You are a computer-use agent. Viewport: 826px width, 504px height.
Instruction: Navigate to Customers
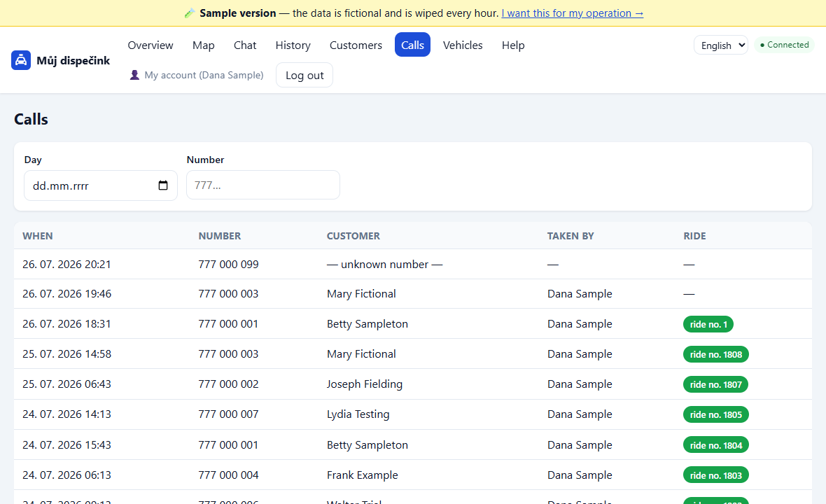tap(356, 45)
